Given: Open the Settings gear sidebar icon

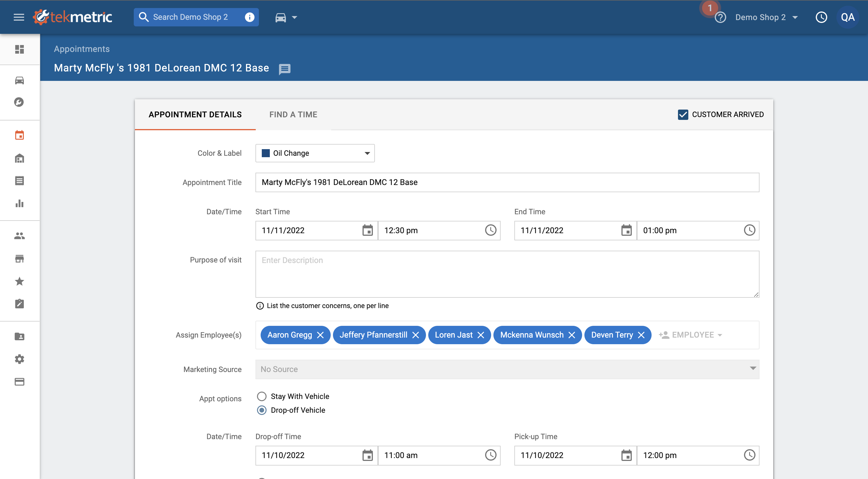Looking at the screenshot, I should click(x=20, y=359).
